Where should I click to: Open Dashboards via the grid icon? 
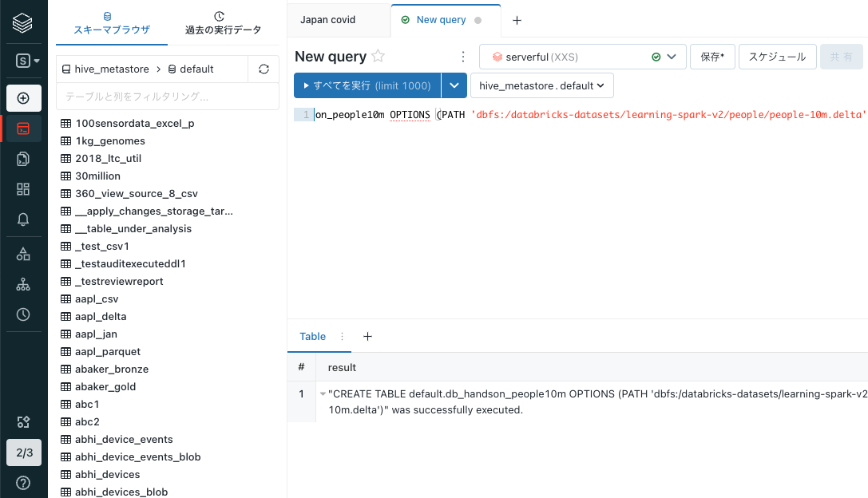coord(22,189)
